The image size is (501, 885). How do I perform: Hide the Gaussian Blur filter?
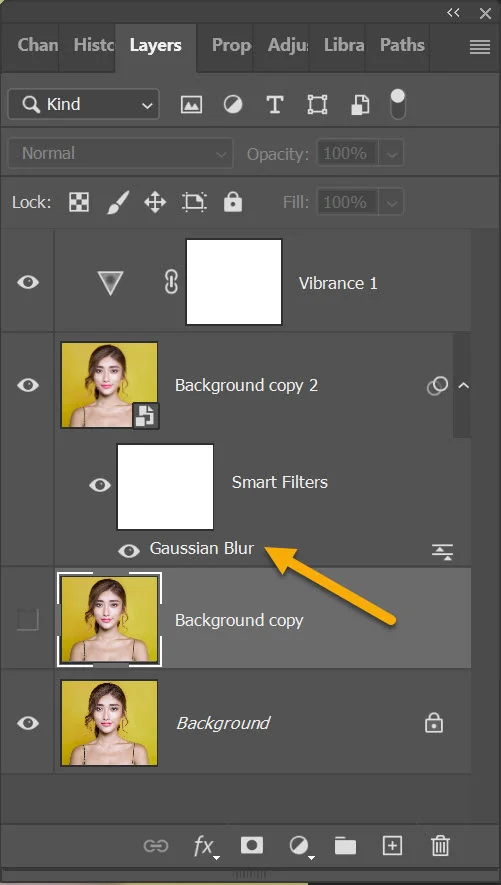coord(129,551)
